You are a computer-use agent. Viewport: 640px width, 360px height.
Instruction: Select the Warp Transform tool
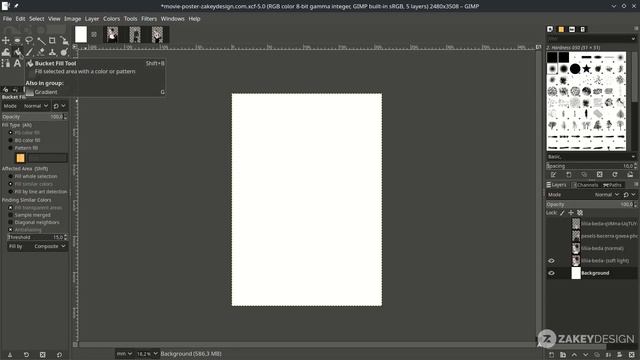coord(6,52)
